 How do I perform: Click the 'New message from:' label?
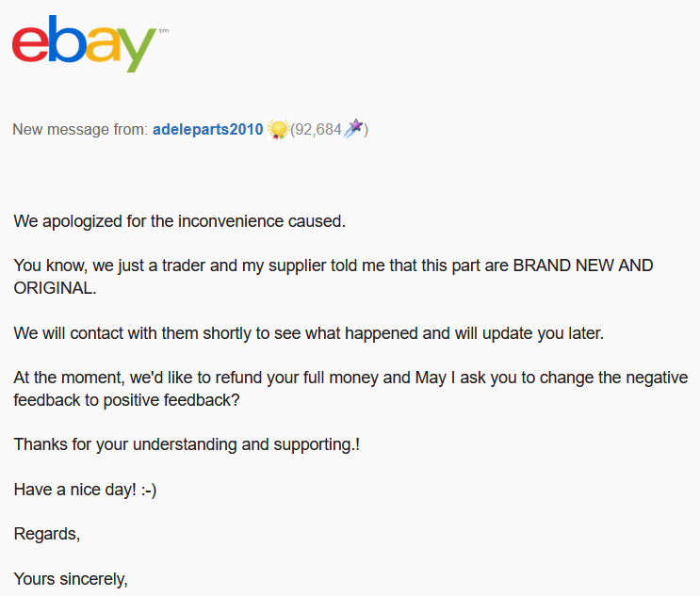click(80, 129)
